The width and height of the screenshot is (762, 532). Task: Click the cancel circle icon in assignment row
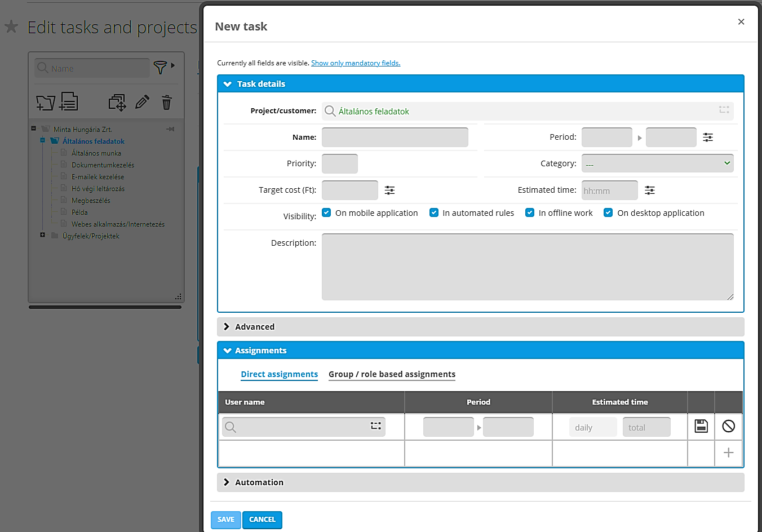point(728,426)
